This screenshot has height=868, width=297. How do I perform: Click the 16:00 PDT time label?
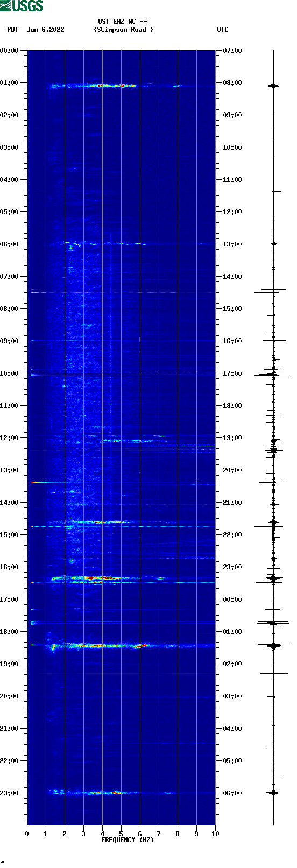[x=10, y=567]
